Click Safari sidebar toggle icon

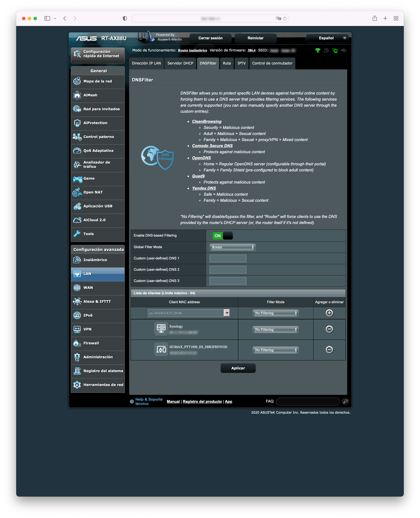pyautogui.click(x=47, y=18)
